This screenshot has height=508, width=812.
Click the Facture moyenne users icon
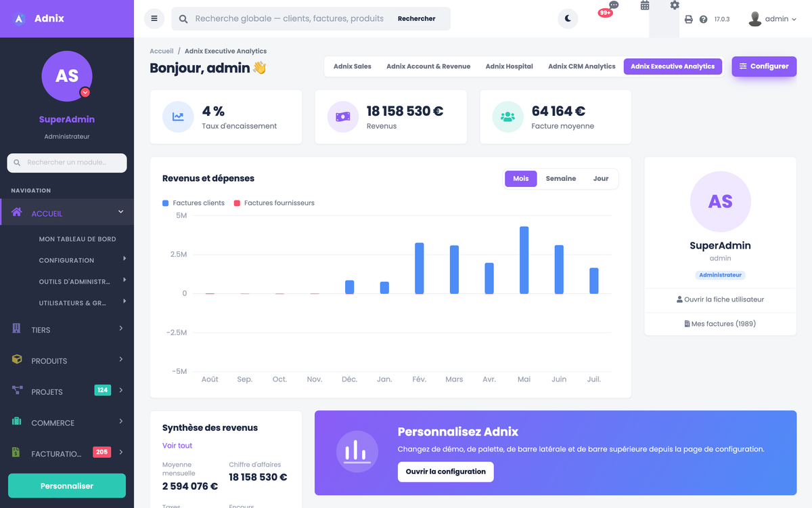point(507,117)
